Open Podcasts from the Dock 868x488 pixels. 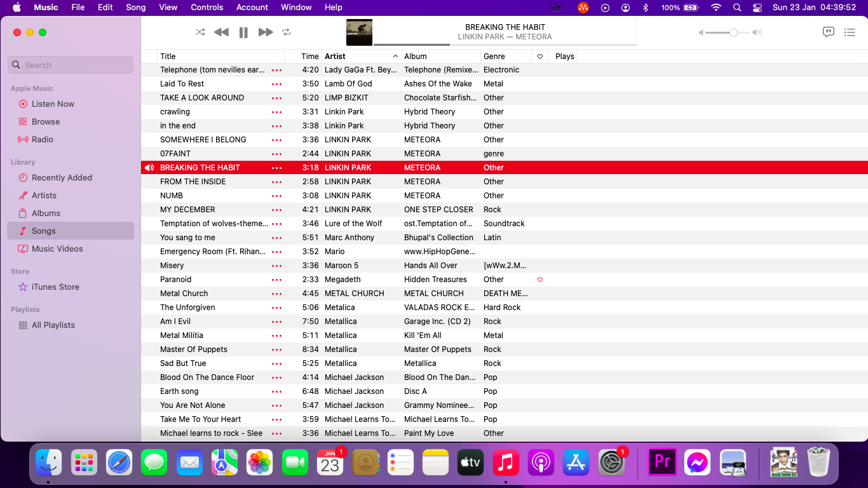pyautogui.click(x=541, y=463)
